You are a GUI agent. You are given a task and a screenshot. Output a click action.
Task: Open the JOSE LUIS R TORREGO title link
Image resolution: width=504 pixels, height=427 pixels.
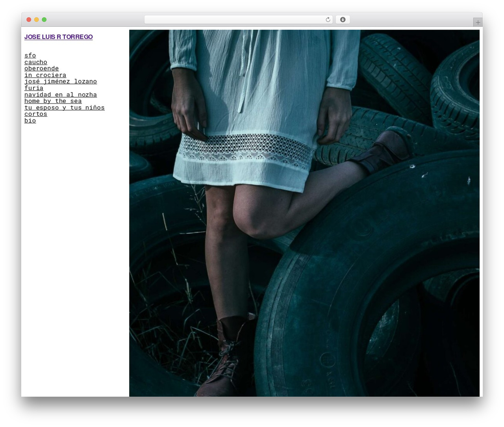59,37
